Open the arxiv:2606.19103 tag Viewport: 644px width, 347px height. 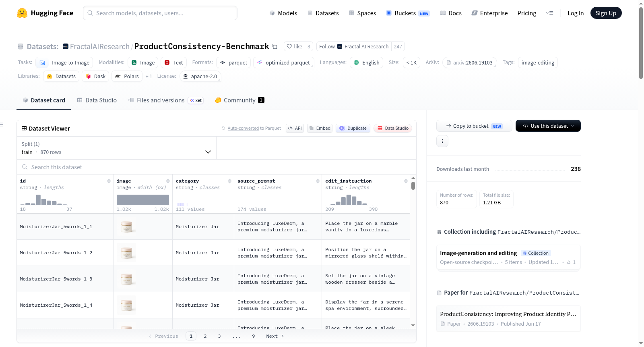(x=469, y=62)
